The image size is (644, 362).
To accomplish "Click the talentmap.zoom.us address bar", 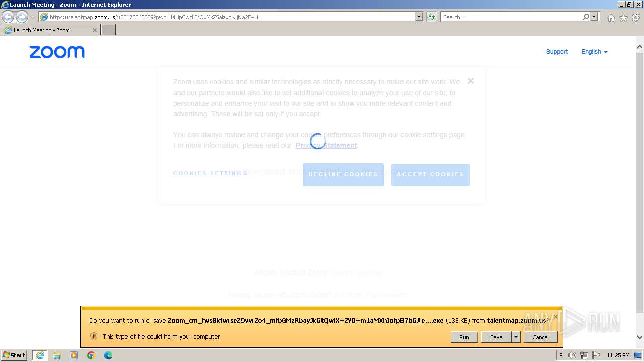I will point(226,17).
